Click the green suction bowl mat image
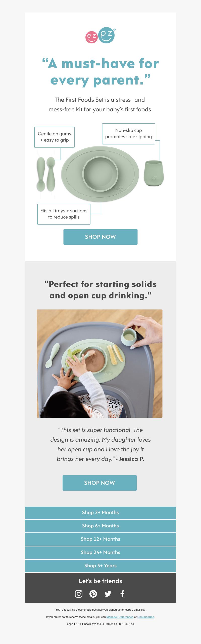The height and width of the screenshot is (644, 201). pos(100,174)
